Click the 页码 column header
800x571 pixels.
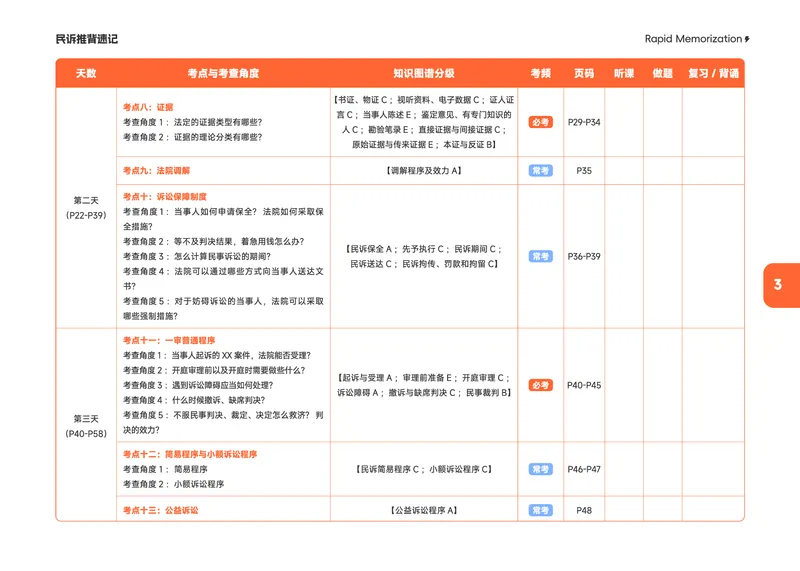click(584, 73)
